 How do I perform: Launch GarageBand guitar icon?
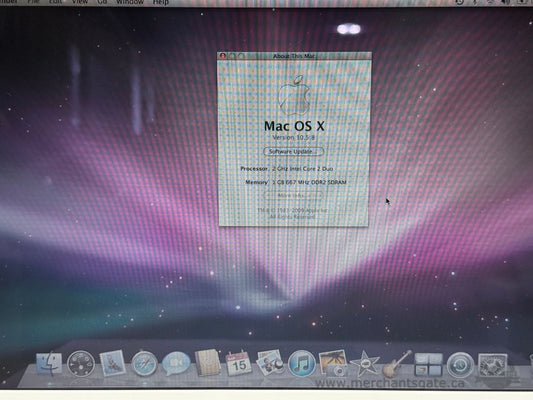click(x=396, y=364)
